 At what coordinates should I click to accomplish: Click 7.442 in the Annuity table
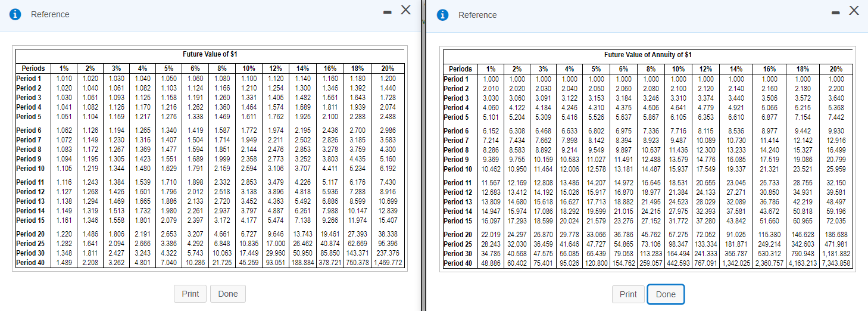tap(836, 117)
